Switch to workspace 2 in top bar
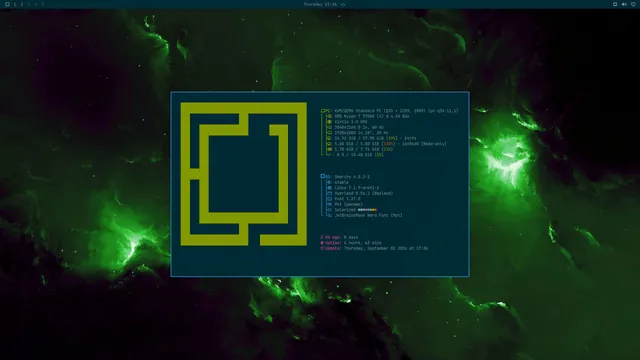 point(22,4)
